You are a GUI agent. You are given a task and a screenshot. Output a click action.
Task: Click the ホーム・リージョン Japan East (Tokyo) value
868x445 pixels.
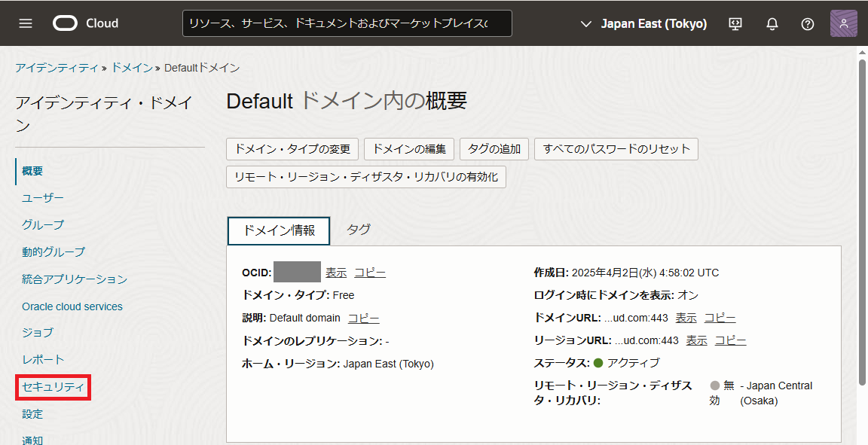click(389, 364)
